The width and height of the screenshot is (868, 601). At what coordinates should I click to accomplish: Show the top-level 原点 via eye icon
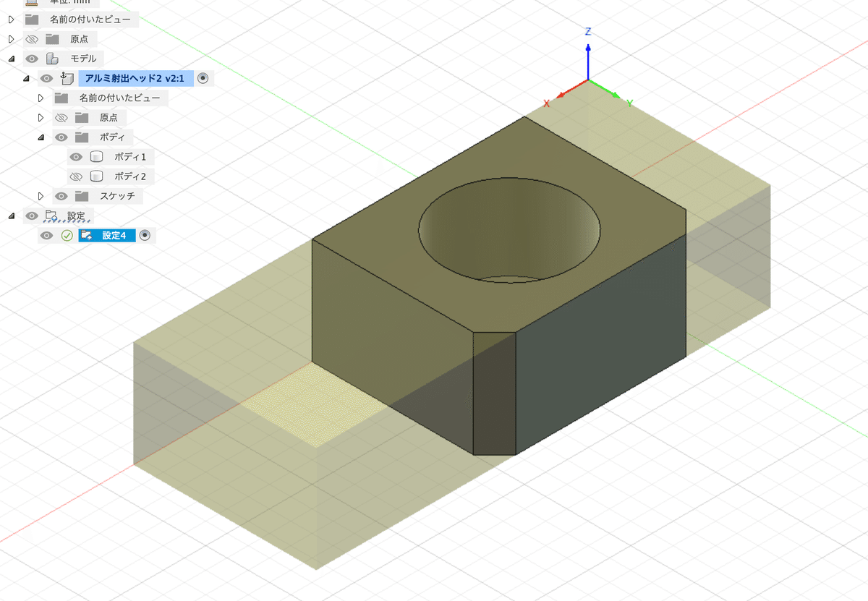32,39
